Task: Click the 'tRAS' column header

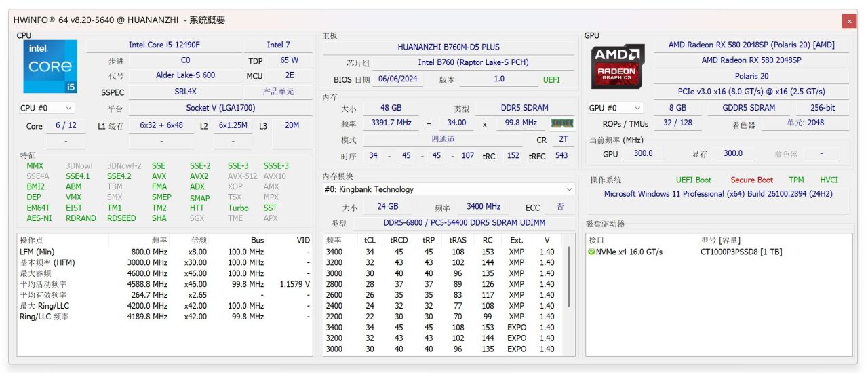Action: pyautogui.click(x=457, y=240)
